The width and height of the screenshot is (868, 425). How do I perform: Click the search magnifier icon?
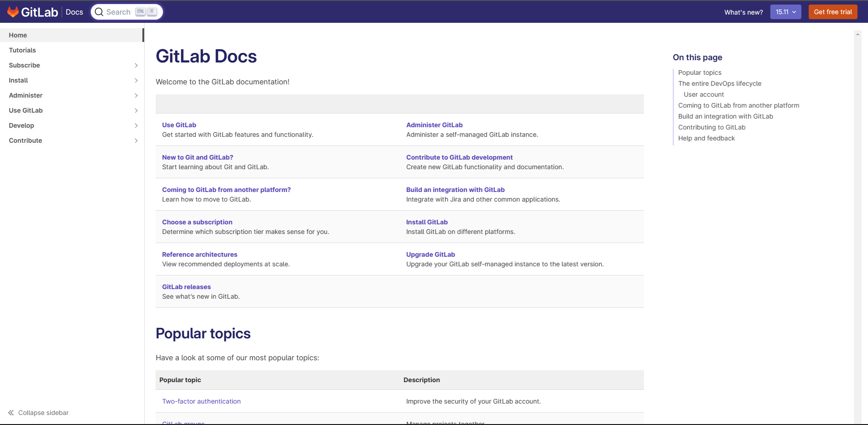tap(99, 12)
